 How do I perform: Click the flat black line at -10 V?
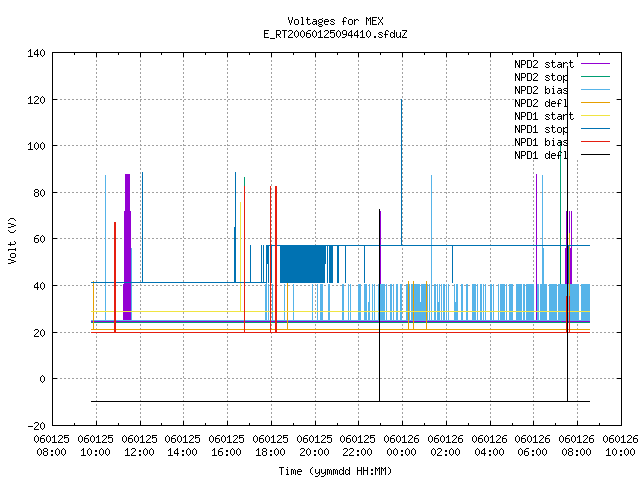(340, 402)
